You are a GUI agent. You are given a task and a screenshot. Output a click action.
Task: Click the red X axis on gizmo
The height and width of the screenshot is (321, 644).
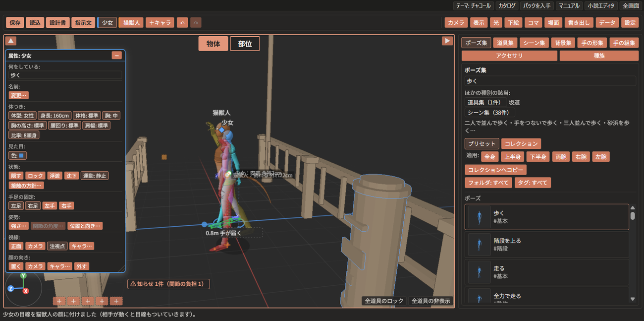pos(26,291)
